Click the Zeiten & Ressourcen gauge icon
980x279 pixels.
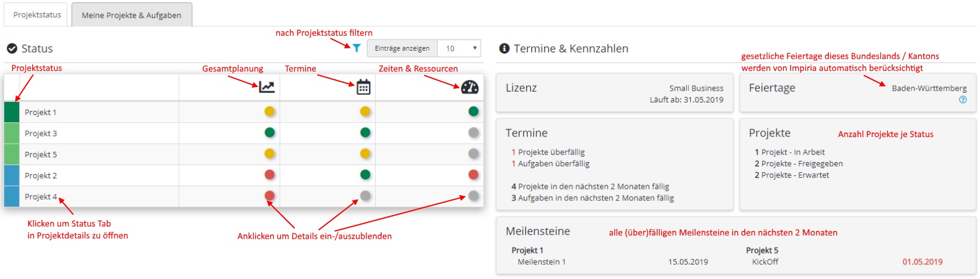point(470,87)
